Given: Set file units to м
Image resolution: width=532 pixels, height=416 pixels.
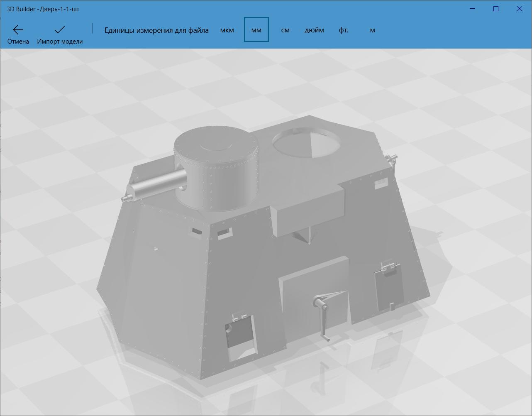Looking at the screenshot, I should (x=372, y=30).
